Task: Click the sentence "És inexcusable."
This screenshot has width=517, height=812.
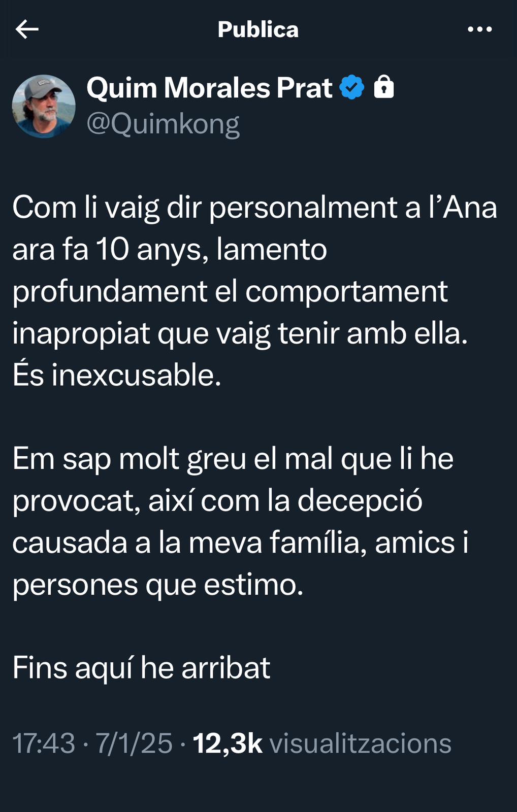Action: pyautogui.click(x=117, y=376)
